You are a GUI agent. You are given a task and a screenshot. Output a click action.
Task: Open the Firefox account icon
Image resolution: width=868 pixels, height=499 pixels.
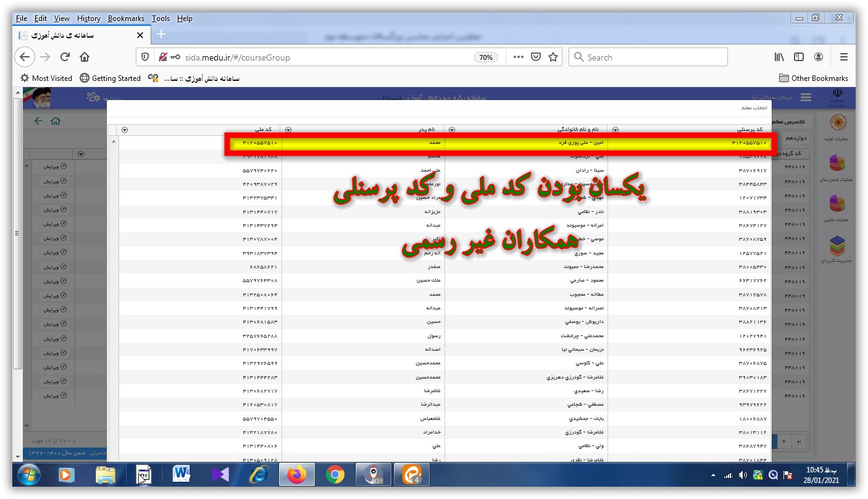(819, 57)
